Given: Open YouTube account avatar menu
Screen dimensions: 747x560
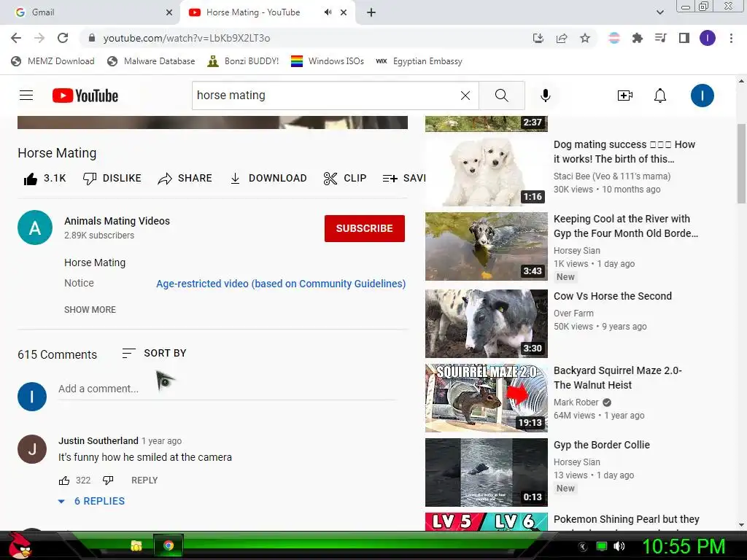Looking at the screenshot, I should (703, 96).
